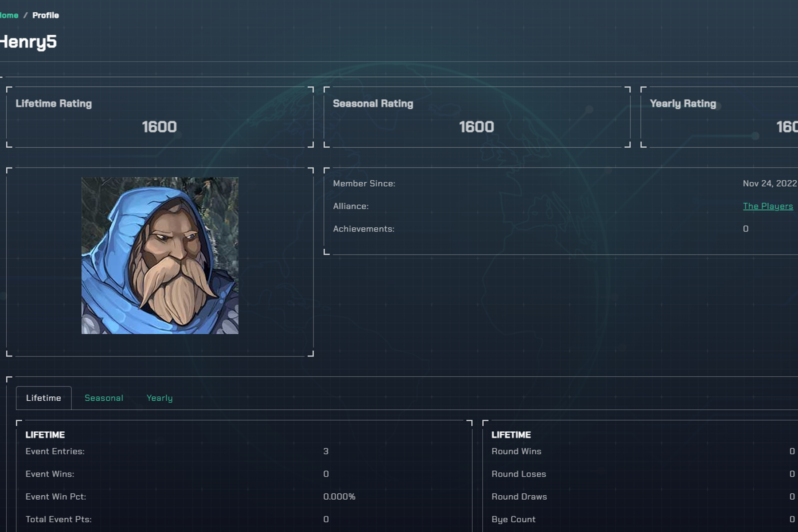The width and height of the screenshot is (798, 532).
Task: Click the Event Win Pct label
Action: (56, 497)
